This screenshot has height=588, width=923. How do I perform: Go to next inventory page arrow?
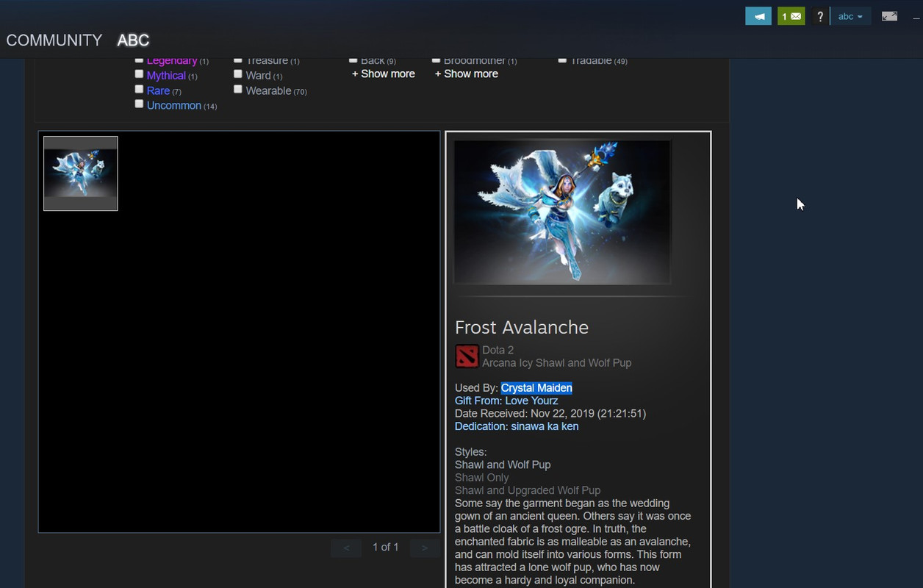[x=425, y=548]
